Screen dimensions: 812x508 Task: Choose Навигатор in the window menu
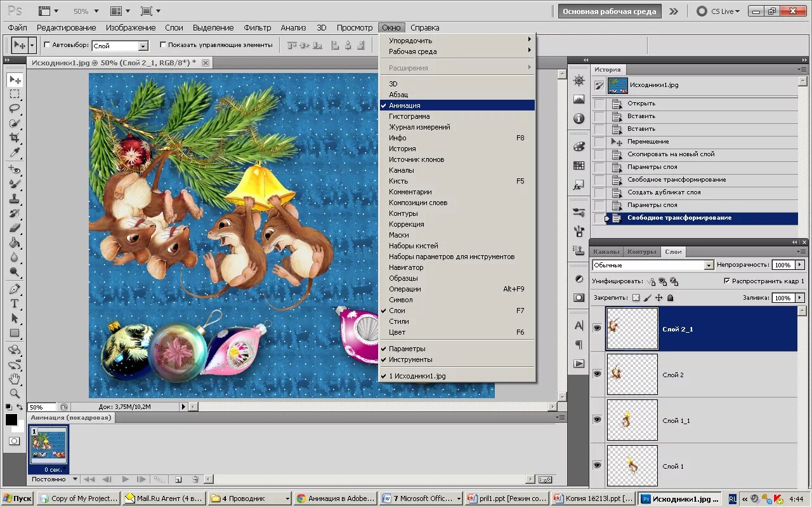(458, 267)
